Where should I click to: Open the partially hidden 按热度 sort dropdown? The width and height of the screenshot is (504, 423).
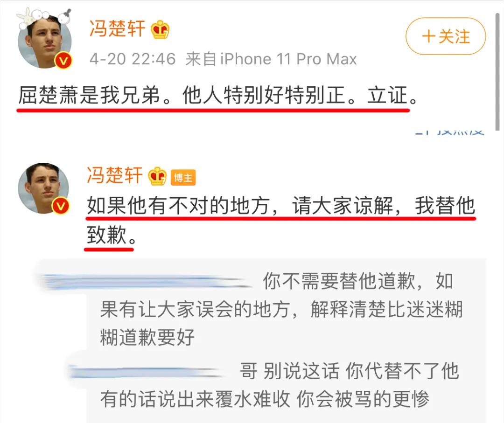(450, 132)
